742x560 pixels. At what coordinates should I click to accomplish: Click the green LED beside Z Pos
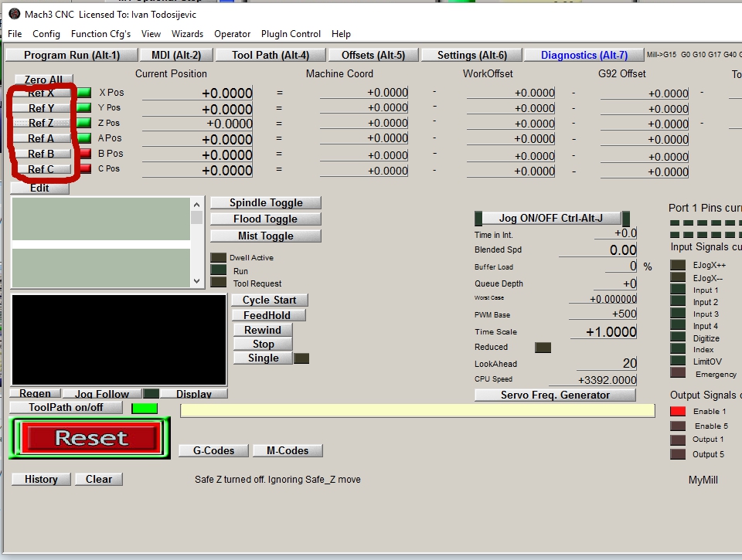pyautogui.click(x=84, y=123)
